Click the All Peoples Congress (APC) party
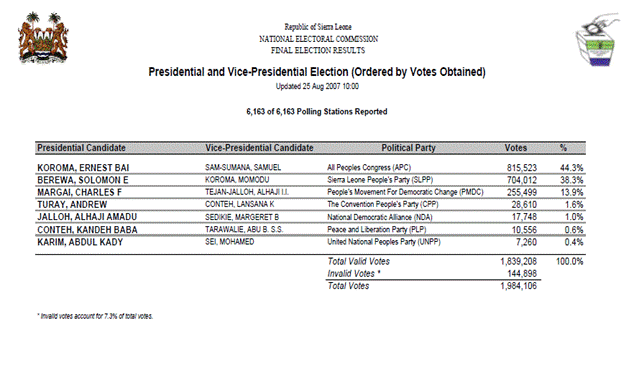639x365 pixels. (x=369, y=167)
